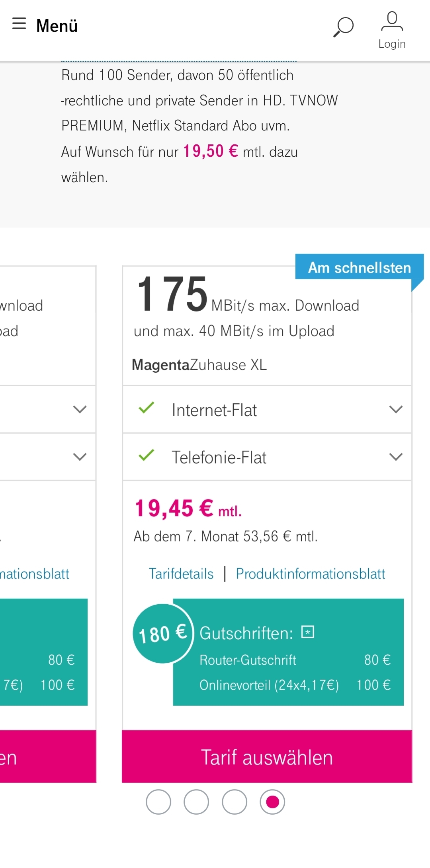This screenshot has height=868, width=430.
Task: Expand the Telefonie-Flat details chevron
Action: [396, 457]
